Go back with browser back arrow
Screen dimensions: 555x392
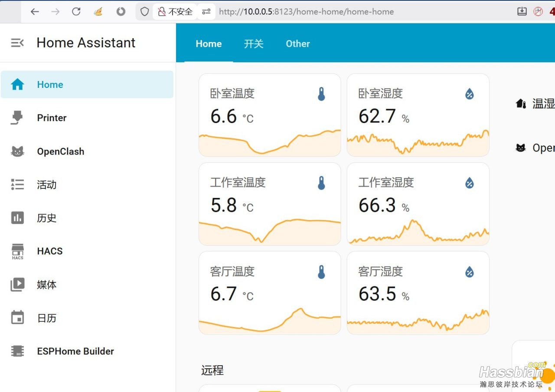click(35, 12)
